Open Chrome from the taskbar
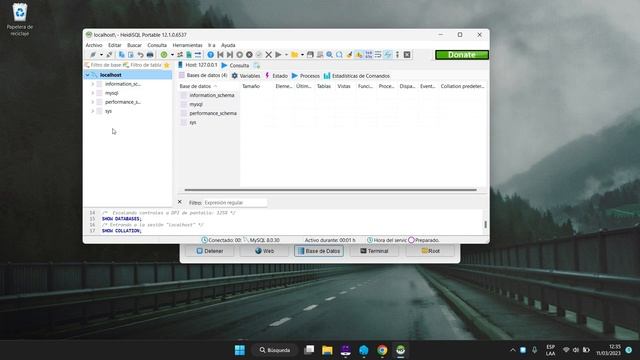 pos(382,350)
